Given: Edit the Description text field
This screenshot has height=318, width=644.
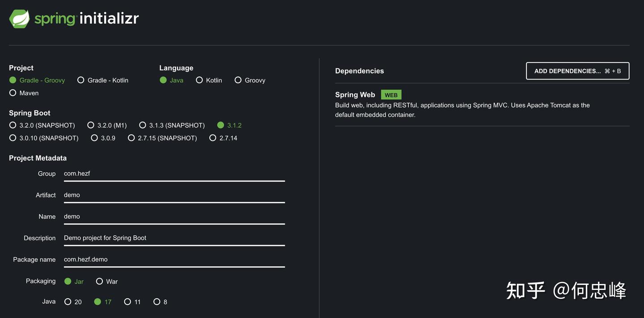Looking at the screenshot, I should (174, 238).
